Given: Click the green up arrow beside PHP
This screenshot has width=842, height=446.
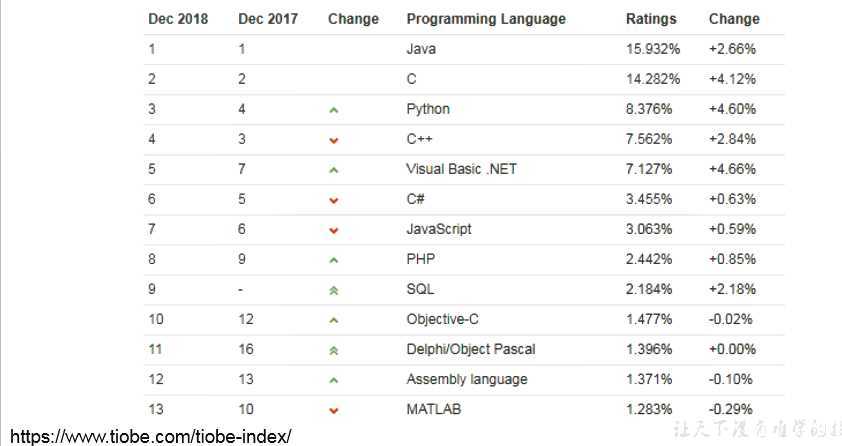Looking at the screenshot, I should pos(334,260).
